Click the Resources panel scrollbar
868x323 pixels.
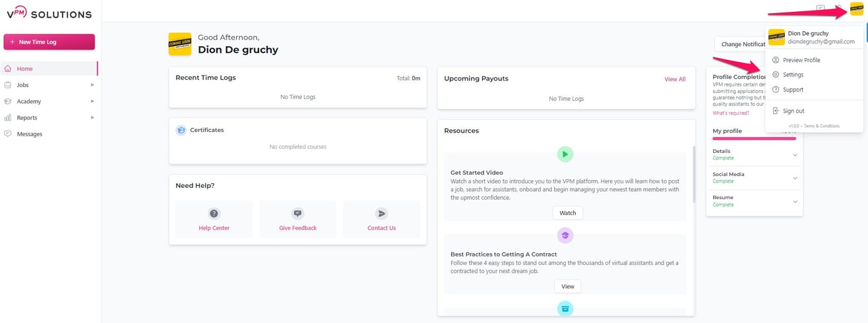(693, 175)
